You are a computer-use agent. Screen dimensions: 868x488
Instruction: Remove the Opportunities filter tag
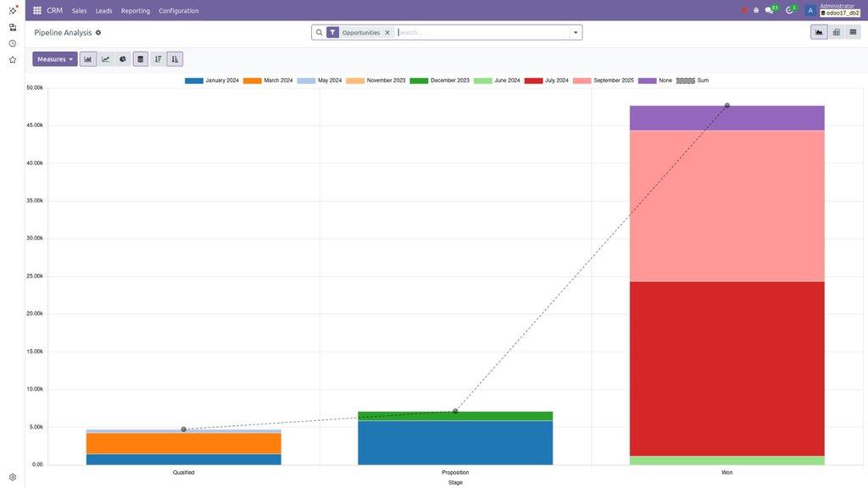[387, 31]
